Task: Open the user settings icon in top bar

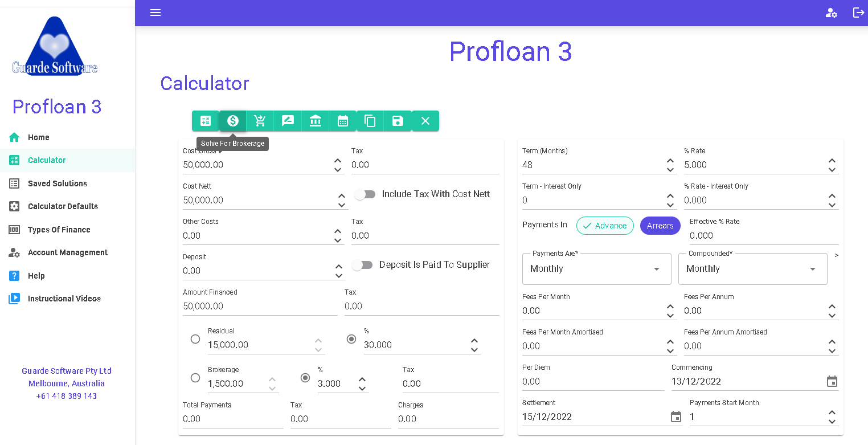Action: click(x=832, y=13)
